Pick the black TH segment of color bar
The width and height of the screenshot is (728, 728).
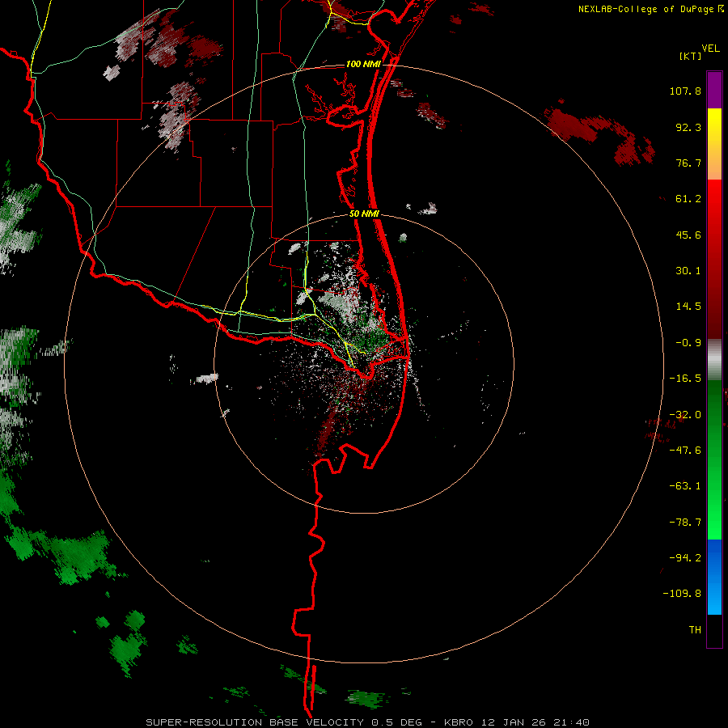click(x=714, y=631)
